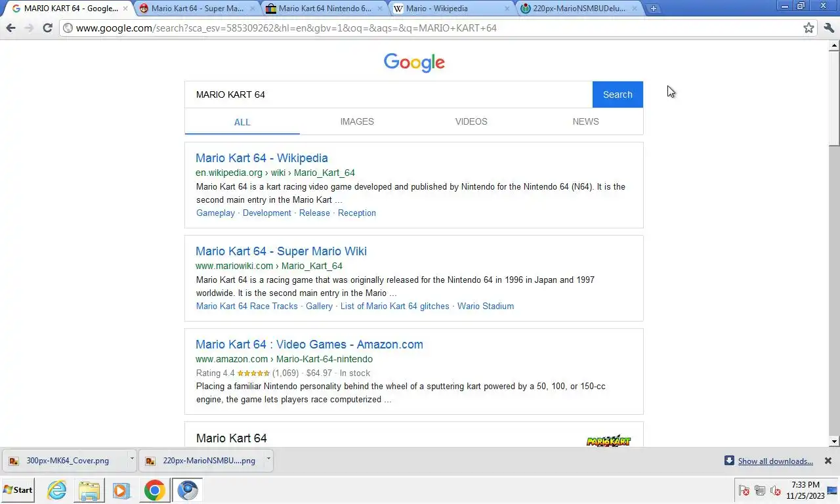Close the Mario - Wikipedia tab

pos(507,9)
